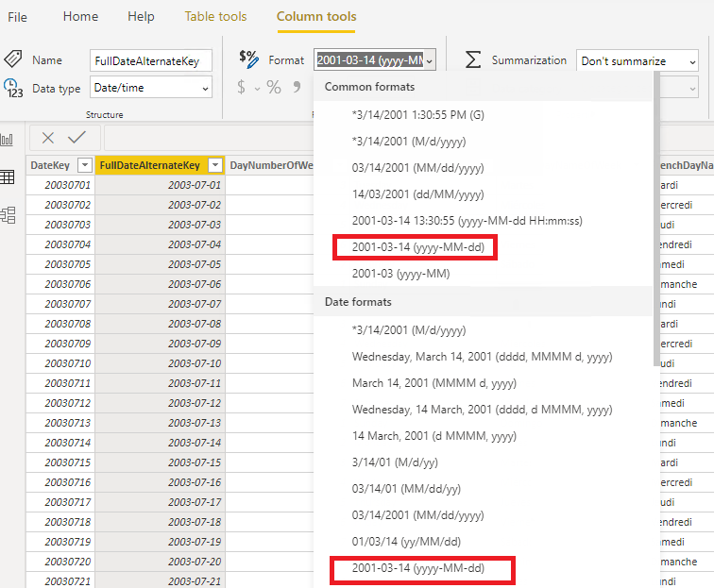Viewport: 714px width, 588px height.
Task: Select dddd, d MMMM, yyyy format
Action: [x=484, y=409]
